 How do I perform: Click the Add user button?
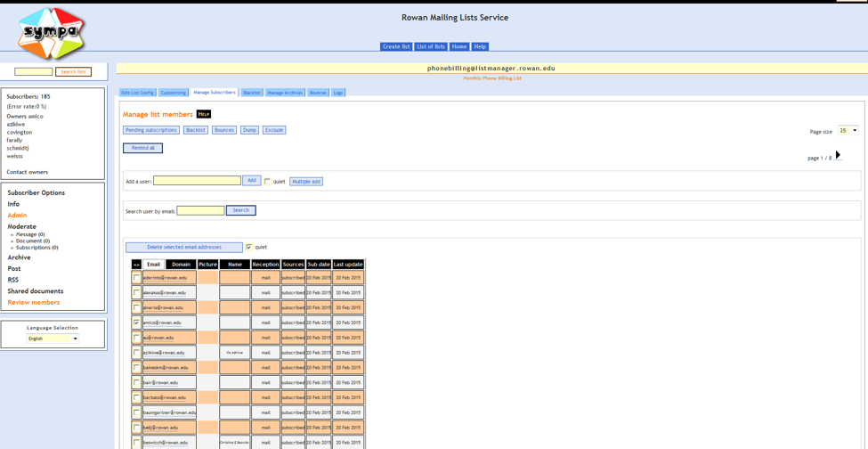252,181
